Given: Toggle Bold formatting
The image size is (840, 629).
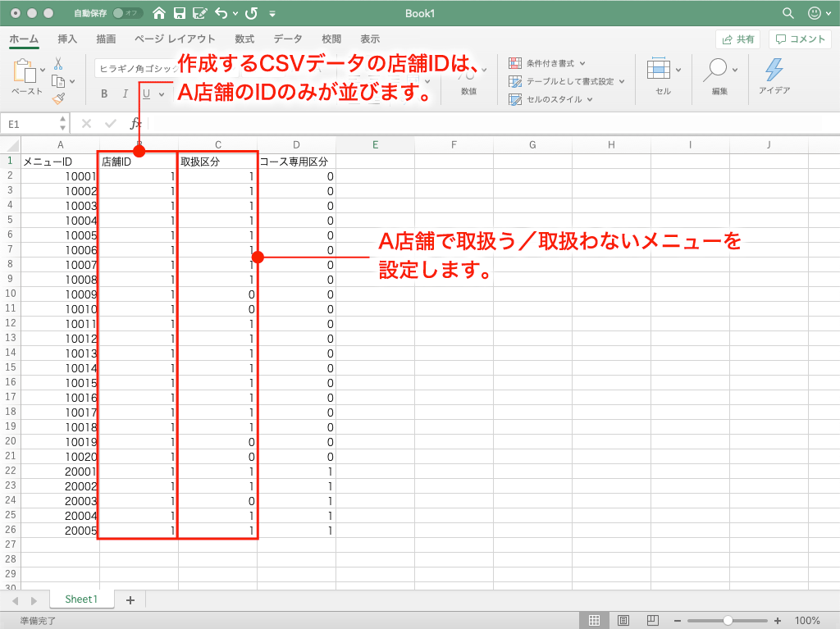Looking at the screenshot, I should click(104, 93).
